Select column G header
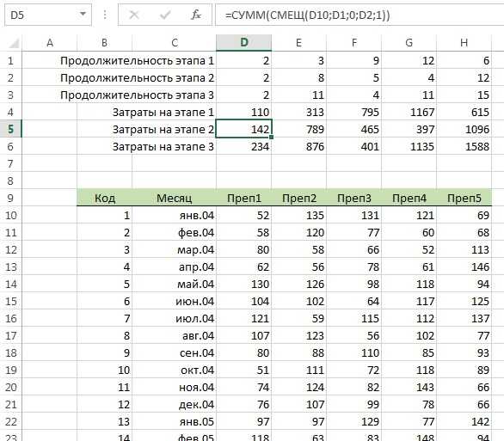Screen dimensions: 504x441 click(409, 43)
